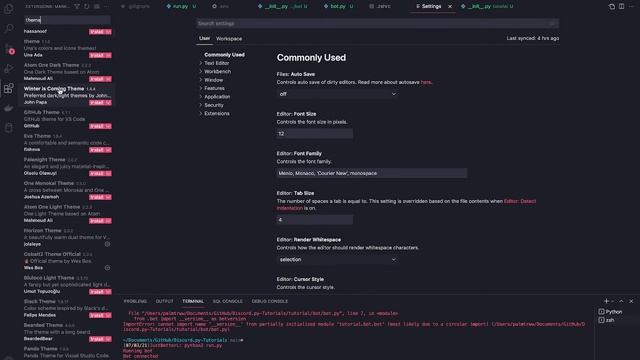Select the zsh terminal instance
640x360 pixels.
point(607,320)
